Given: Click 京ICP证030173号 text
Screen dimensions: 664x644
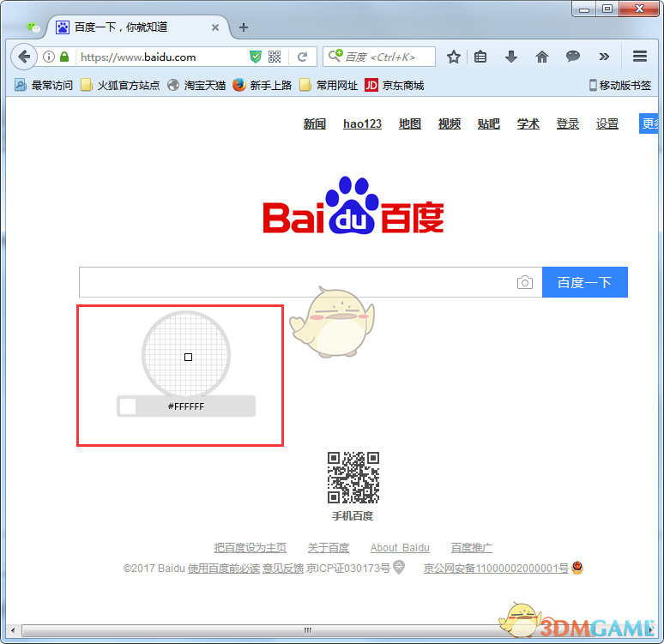Looking at the screenshot, I should coord(348,569).
